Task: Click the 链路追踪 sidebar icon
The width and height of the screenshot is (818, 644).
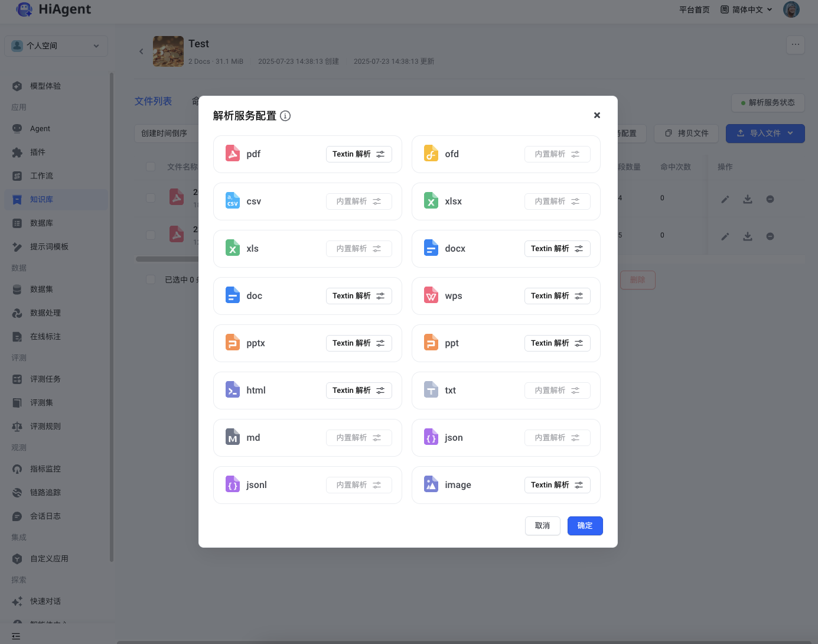Action: [17, 493]
